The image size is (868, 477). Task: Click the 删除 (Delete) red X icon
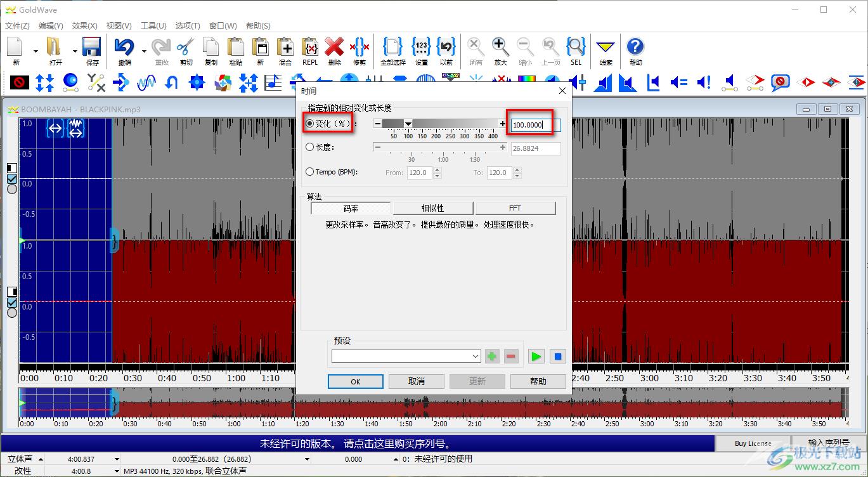[335, 47]
